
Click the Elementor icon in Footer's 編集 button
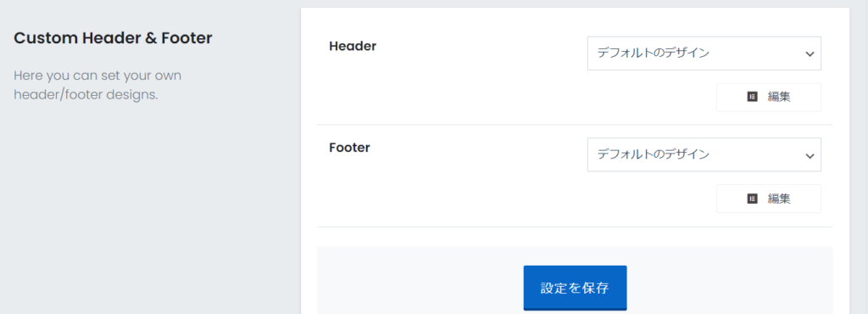[x=752, y=199]
